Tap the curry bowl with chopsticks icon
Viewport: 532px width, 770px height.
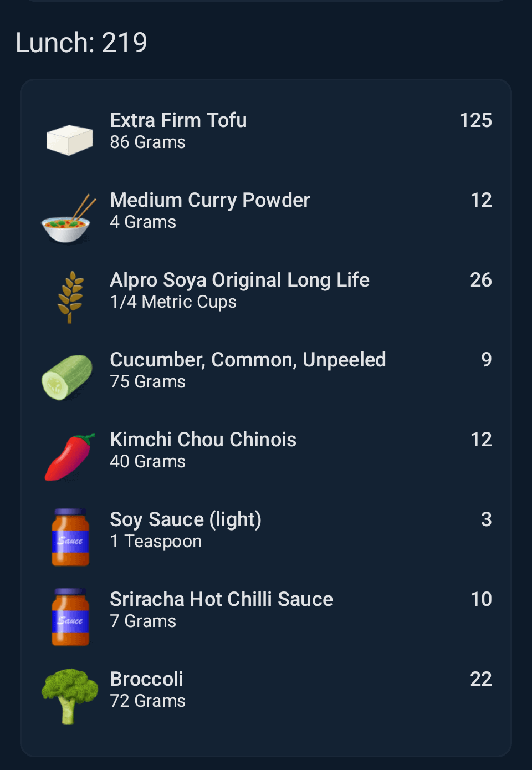pyautogui.click(x=68, y=219)
